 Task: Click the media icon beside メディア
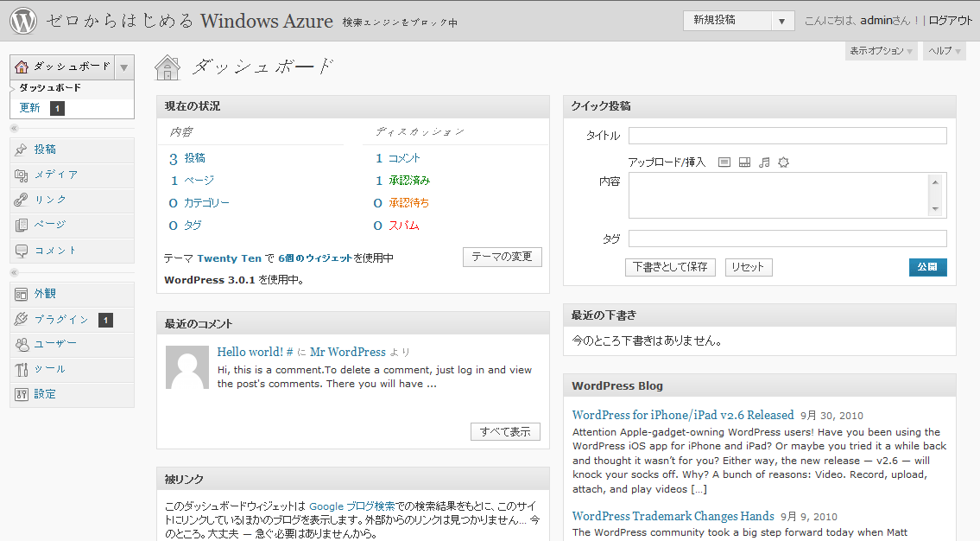click(22, 175)
